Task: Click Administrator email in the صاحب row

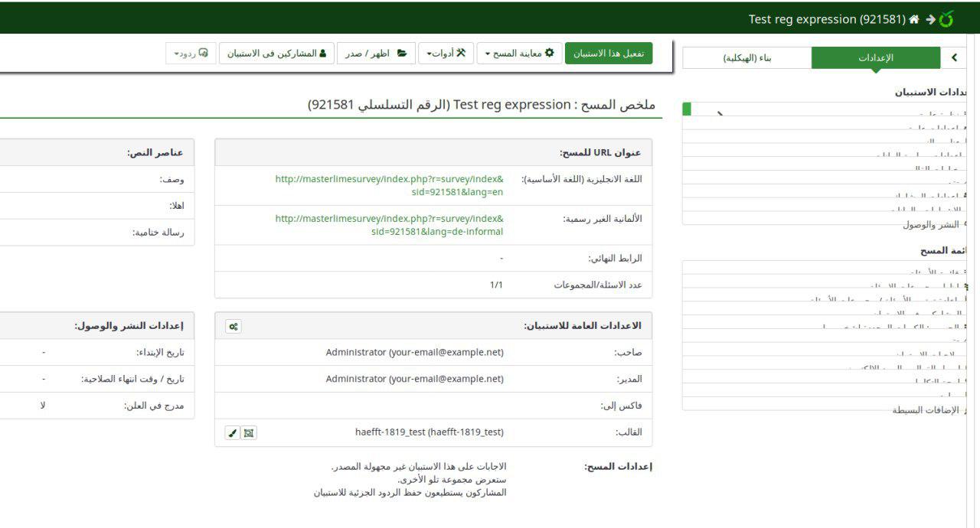Action: pos(415,353)
